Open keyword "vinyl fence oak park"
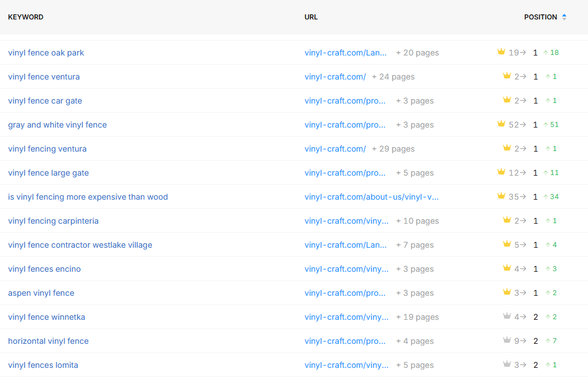This screenshot has width=588, height=377. click(46, 53)
